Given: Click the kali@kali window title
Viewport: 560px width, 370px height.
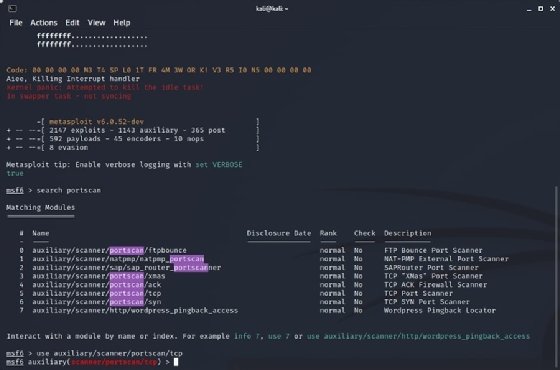Looking at the screenshot, I should pyautogui.click(x=272, y=9).
